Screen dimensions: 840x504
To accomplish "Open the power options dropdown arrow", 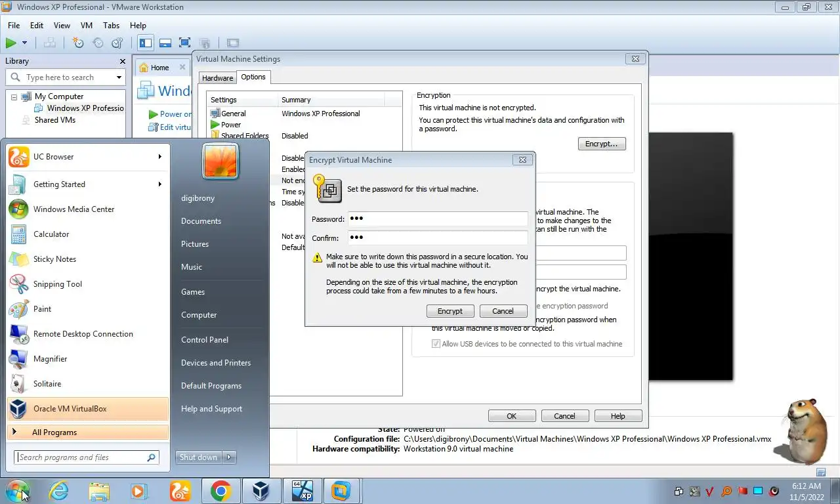I will (25, 43).
